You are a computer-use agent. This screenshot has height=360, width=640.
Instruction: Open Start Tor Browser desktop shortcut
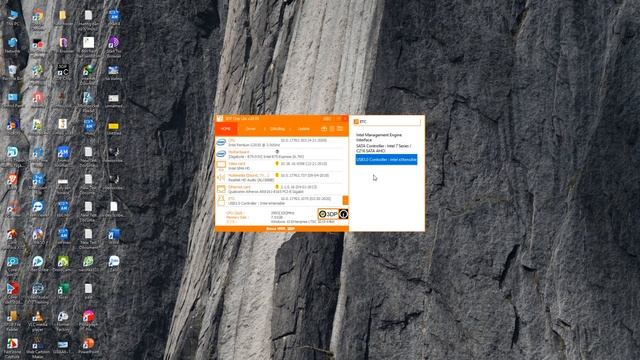113,46
